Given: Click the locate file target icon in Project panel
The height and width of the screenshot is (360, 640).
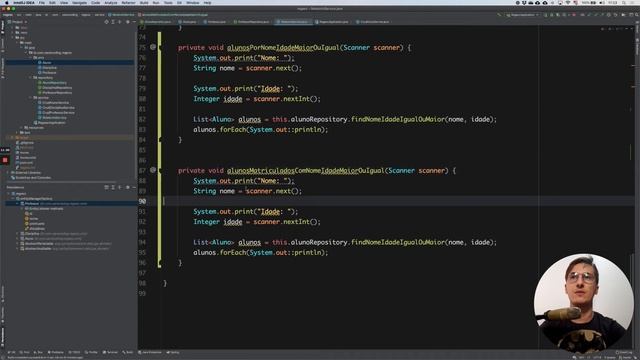Looking at the screenshot, I should click(107, 22).
